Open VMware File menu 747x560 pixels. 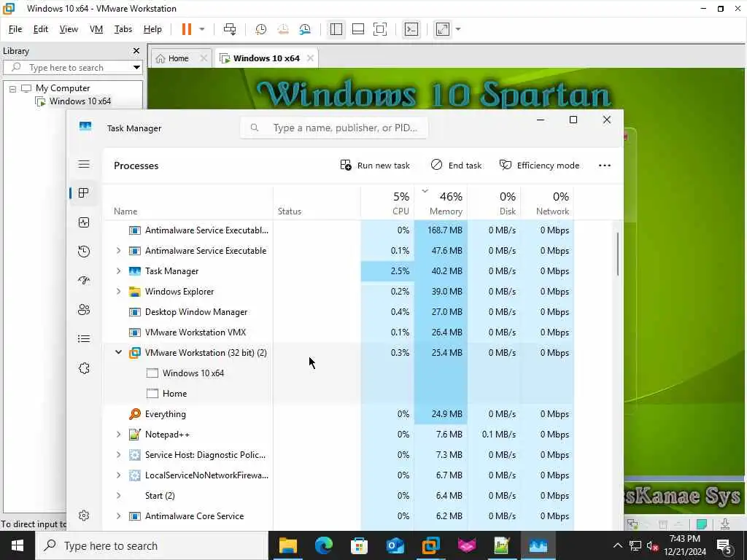[x=15, y=29]
